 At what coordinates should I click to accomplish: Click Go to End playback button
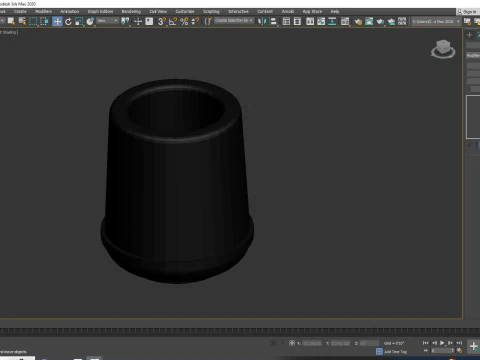coord(459,343)
